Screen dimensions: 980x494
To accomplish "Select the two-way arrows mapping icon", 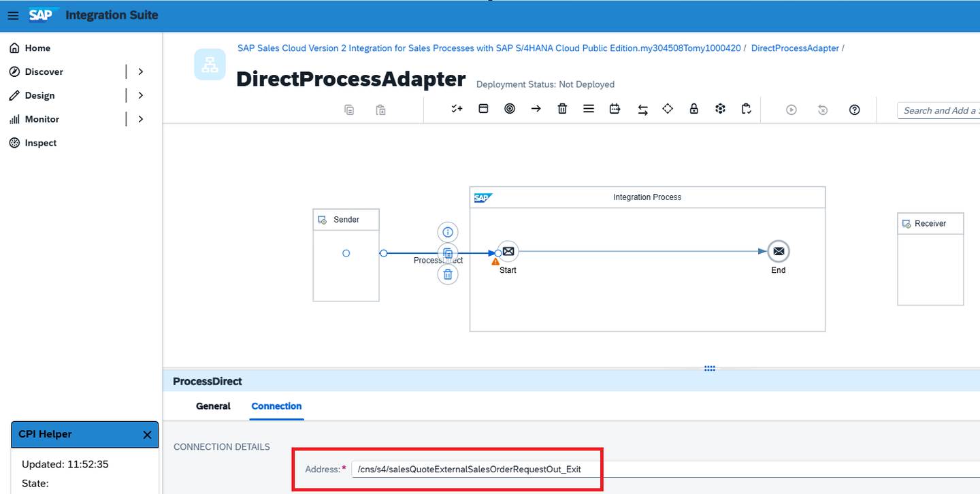I will point(642,110).
